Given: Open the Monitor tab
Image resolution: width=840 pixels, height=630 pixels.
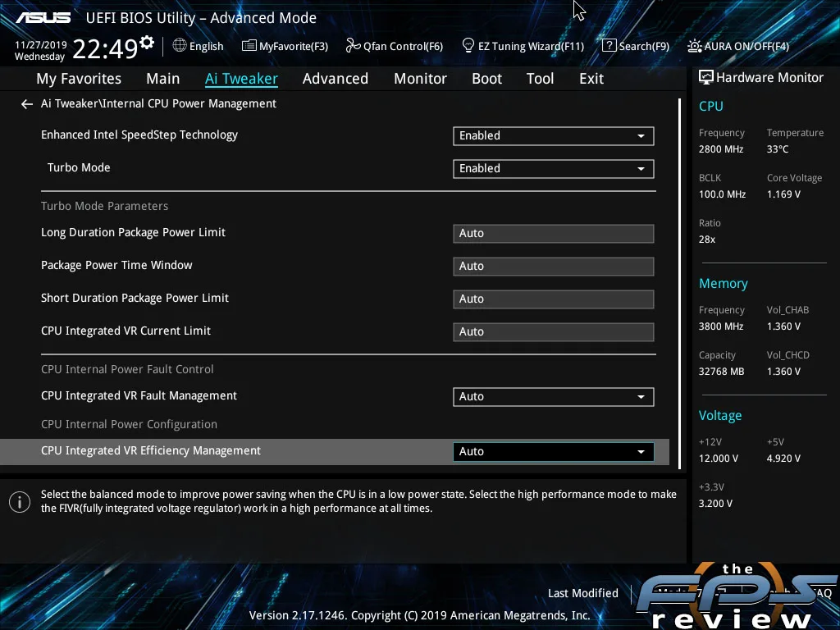Looking at the screenshot, I should click(x=421, y=79).
